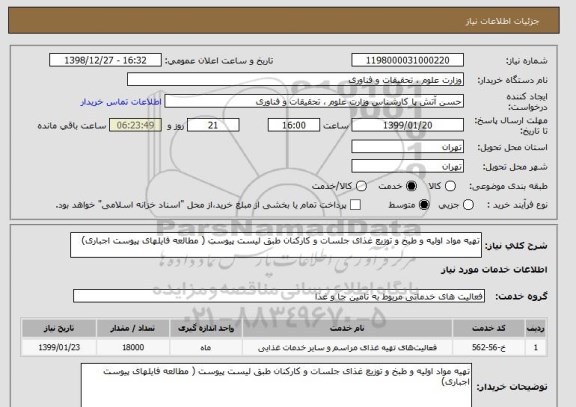Click the گروه خدمت field
This screenshot has height=407, width=576.
point(279,296)
